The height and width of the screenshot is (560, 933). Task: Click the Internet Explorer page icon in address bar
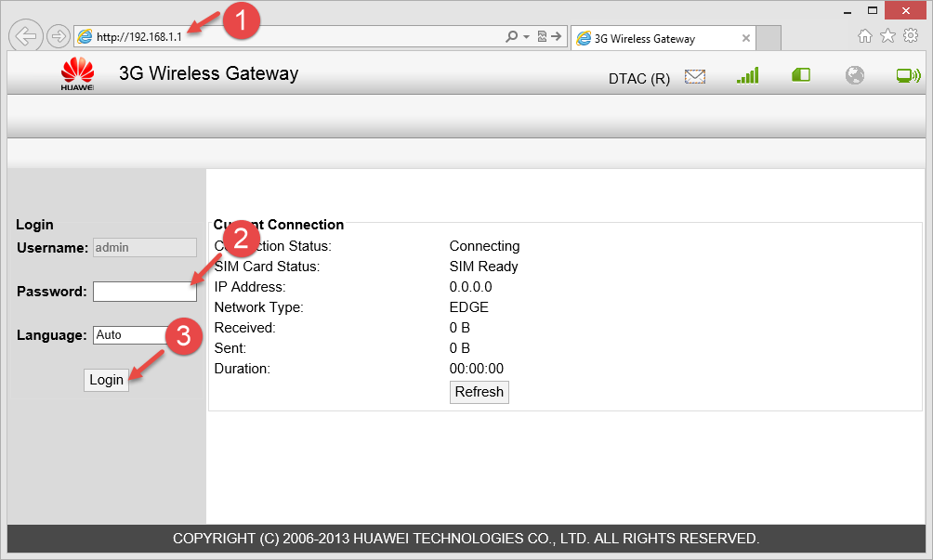click(85, 37)
